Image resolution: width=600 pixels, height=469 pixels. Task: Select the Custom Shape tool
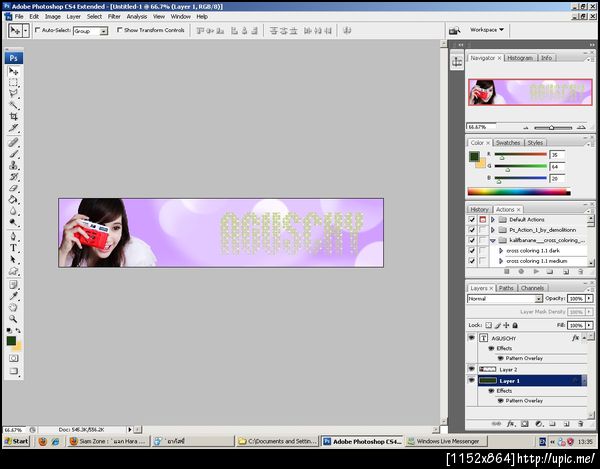[13, 271]
